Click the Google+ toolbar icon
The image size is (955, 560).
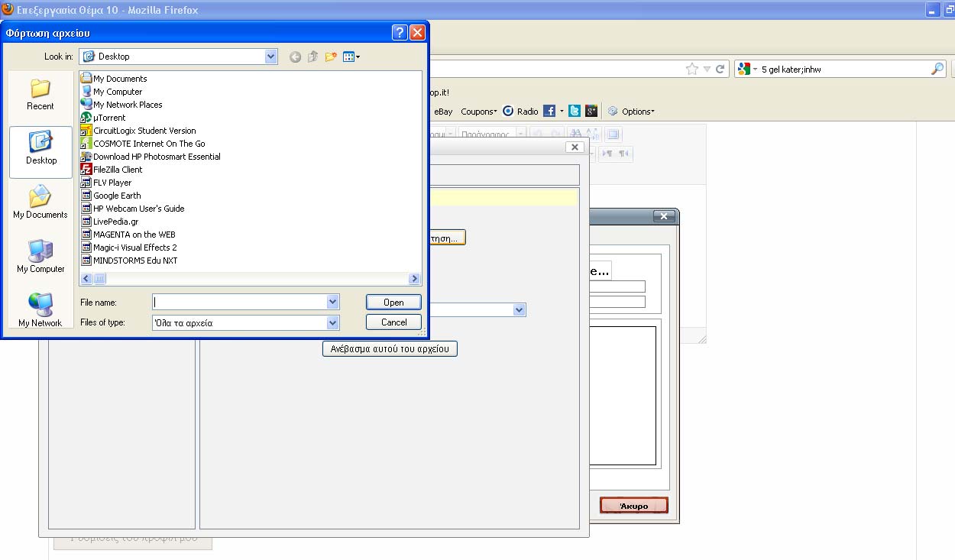click(591, 112)
